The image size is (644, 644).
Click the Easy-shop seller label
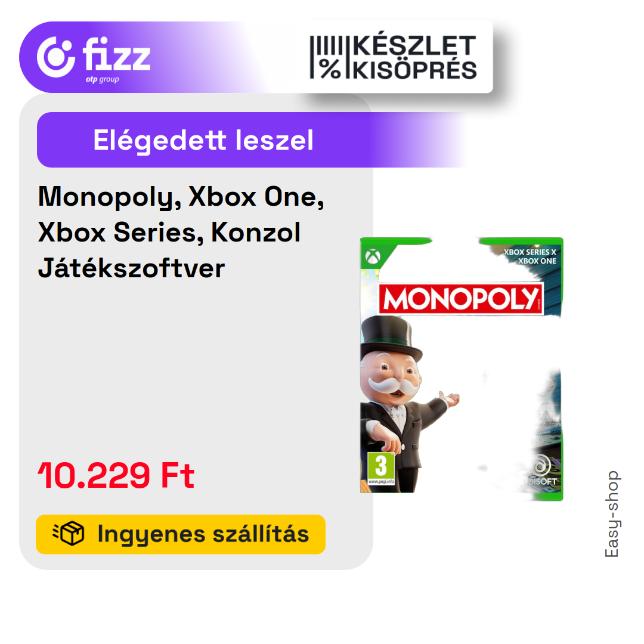612,514
